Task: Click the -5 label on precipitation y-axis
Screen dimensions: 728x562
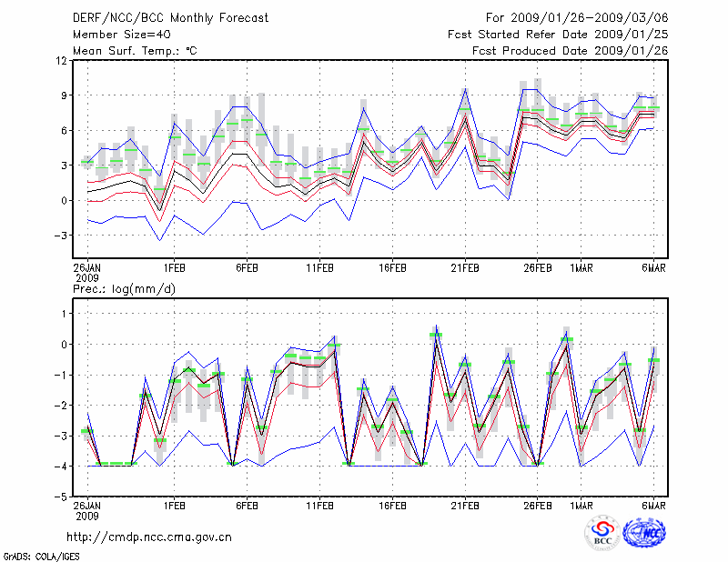Action: pyautogui.click(x=60, y=497)
